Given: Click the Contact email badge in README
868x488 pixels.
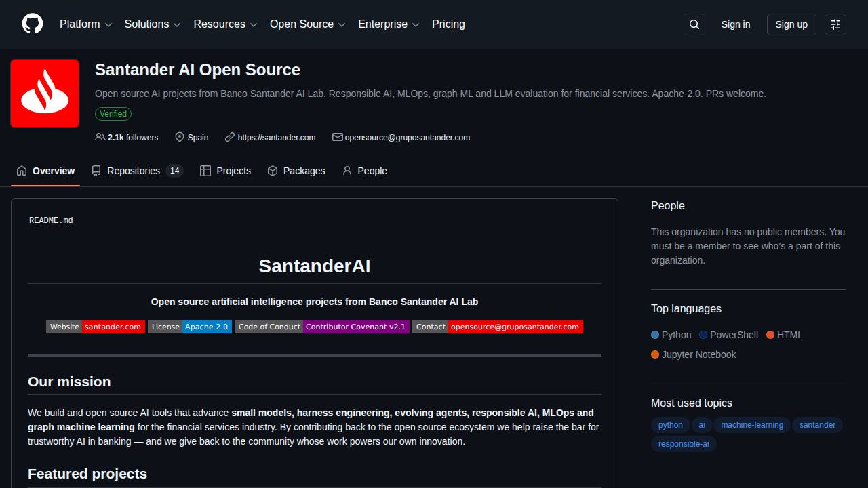Looking at the screenshot, I should click(498, 327).
